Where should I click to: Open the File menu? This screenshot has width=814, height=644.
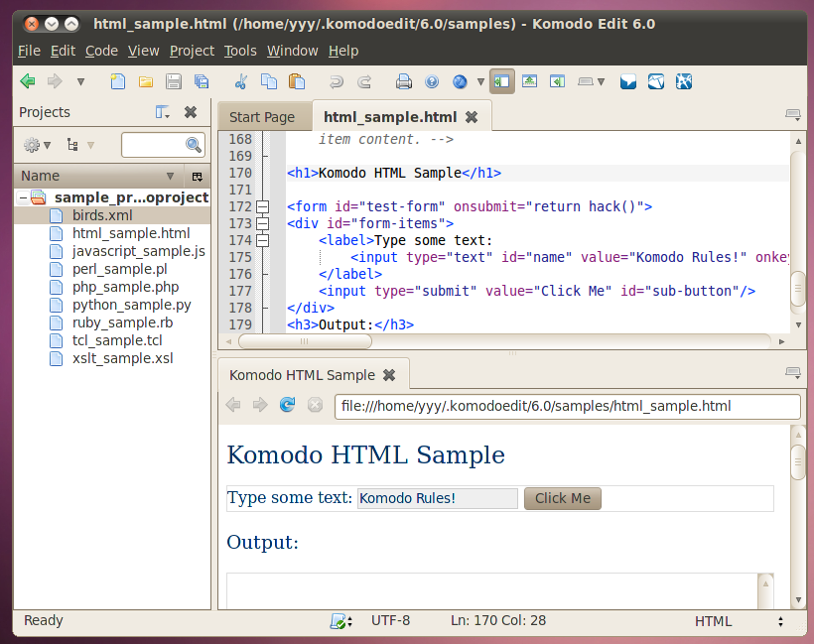pos(29,51)
